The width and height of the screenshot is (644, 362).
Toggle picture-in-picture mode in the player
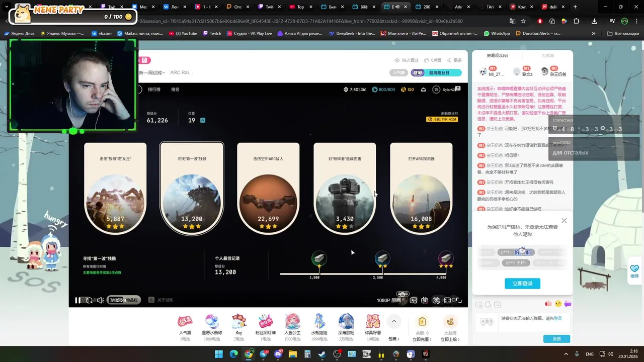click(414, 300)
